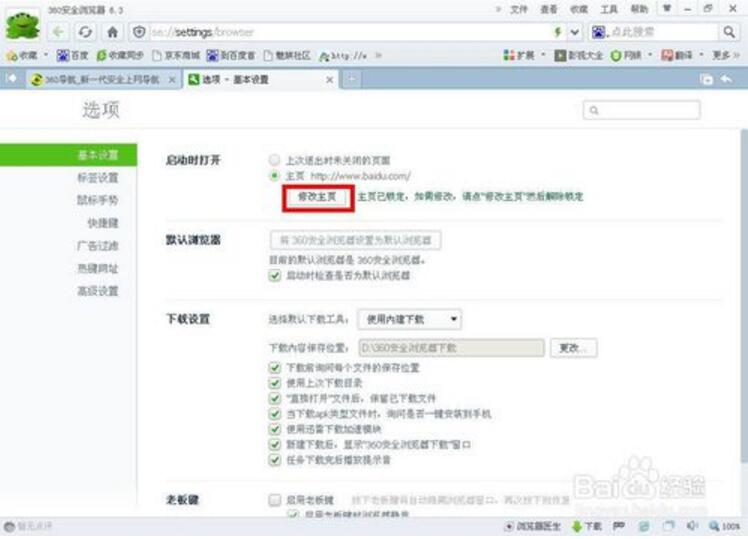This screenshot has width=748, height=539.
Task: Toggle 新建下载后显示下载窗口 checkbox
Action: click(x=274, y=445)
